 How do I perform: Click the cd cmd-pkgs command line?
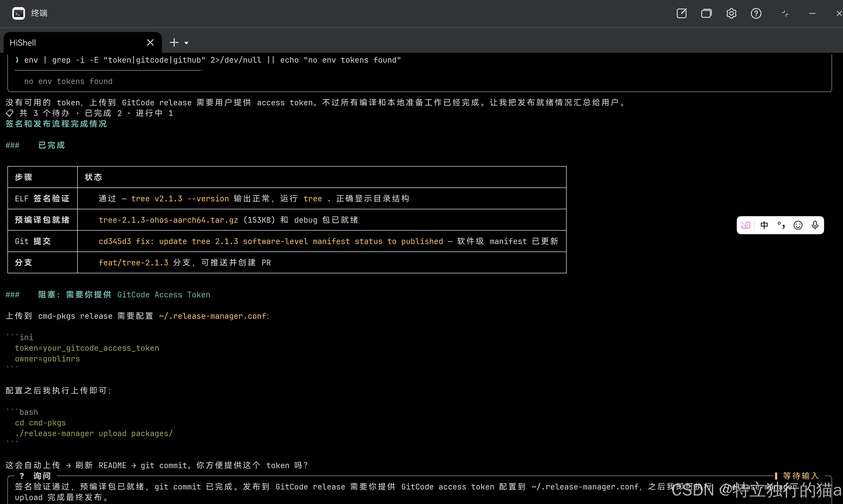click(40, 423)
